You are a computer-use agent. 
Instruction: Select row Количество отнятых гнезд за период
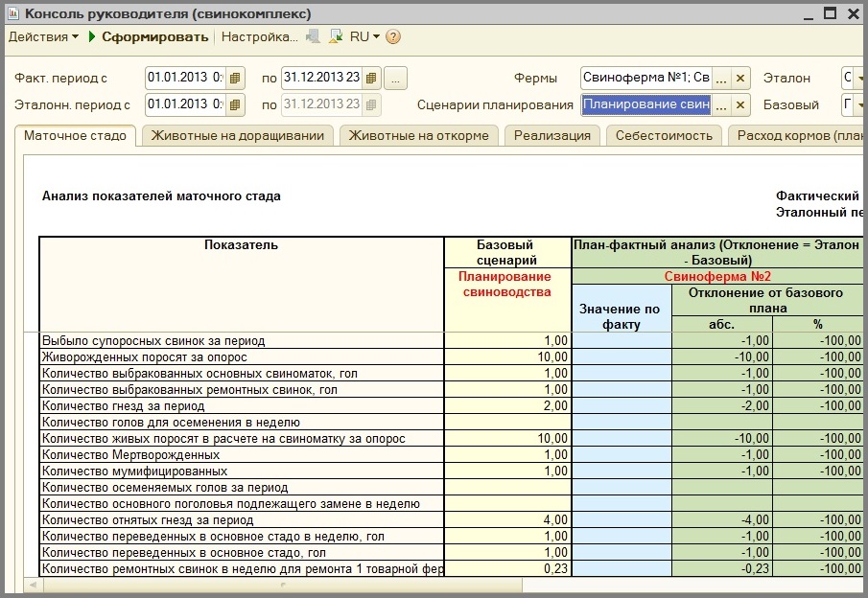242,520
